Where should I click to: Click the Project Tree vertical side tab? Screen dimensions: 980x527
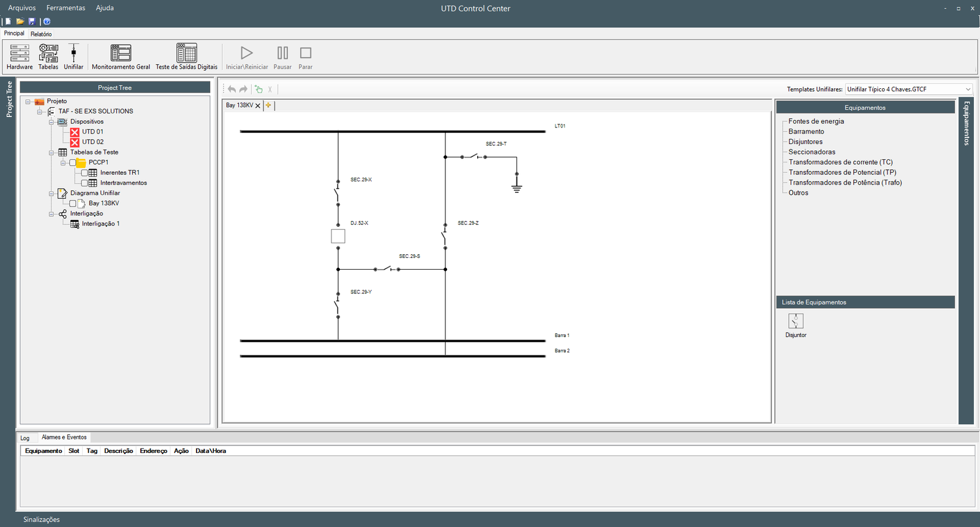[9, 99]
